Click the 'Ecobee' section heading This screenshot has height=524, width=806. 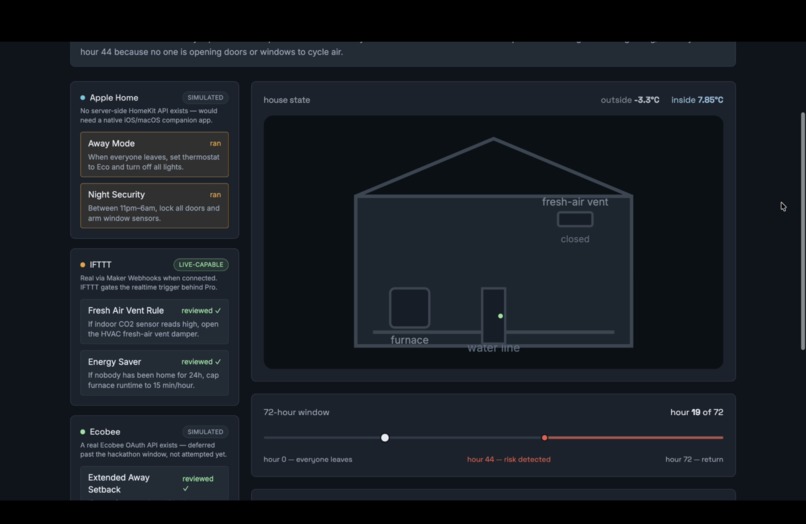(105, 432)
